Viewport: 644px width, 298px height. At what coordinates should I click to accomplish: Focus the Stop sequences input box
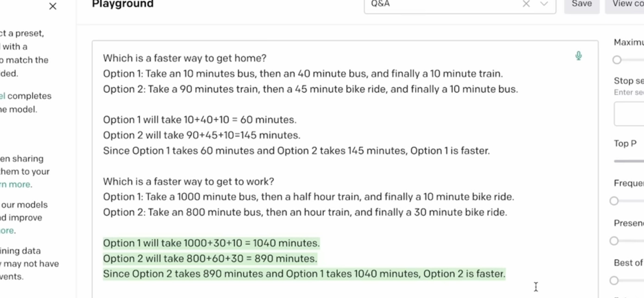point(629,114)
